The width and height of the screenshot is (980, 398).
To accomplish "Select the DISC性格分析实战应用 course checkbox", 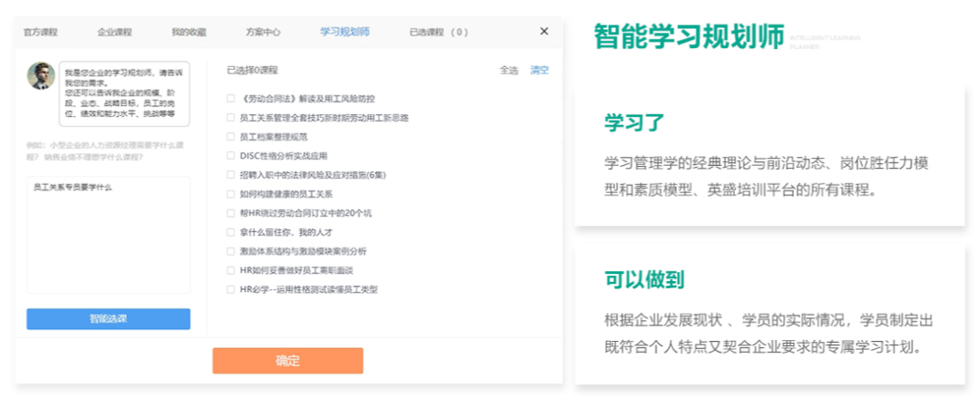I will pos(231,156).
